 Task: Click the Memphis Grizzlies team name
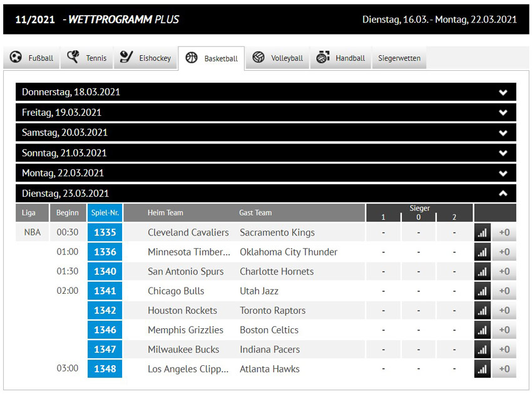tap(185, 330)
